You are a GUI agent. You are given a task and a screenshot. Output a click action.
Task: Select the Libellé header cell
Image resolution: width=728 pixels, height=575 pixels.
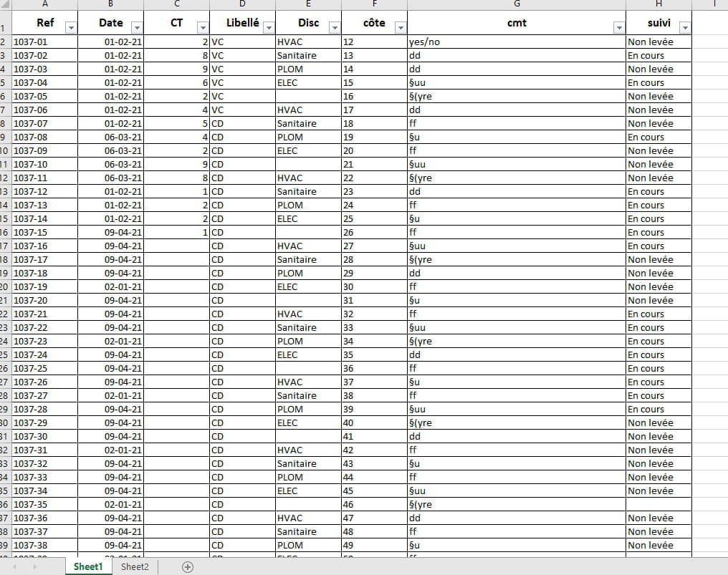(x=242, y=22)
